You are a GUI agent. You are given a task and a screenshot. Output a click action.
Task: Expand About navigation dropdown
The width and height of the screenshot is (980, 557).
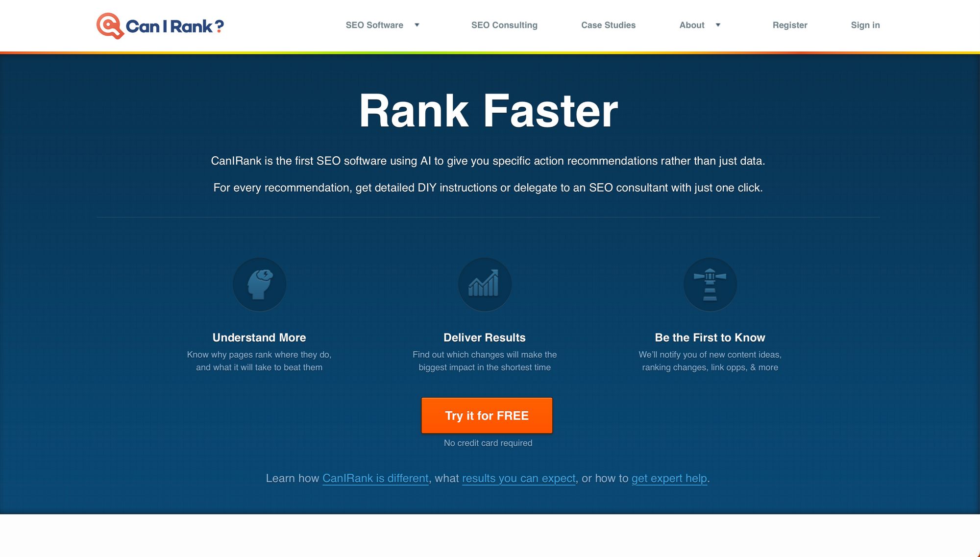718,25
